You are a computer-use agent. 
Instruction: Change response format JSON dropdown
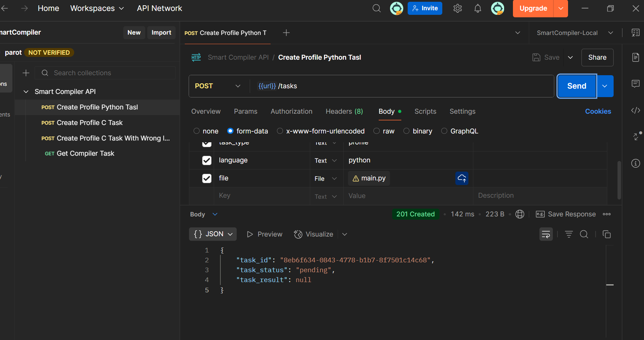tap(213, 234)
